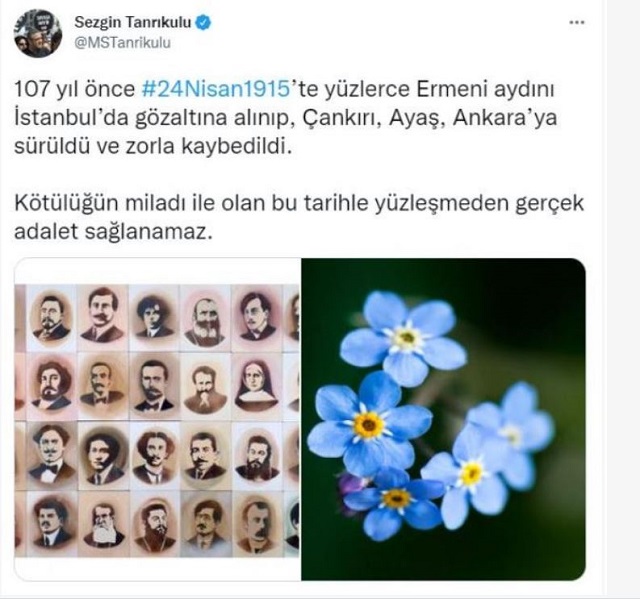Image resolution: width=640 pixels, height=599 pixels.
Task: Click the white-bearded man portrait in the bottom row
Action: pyautogui.click(x=103, y=524)
